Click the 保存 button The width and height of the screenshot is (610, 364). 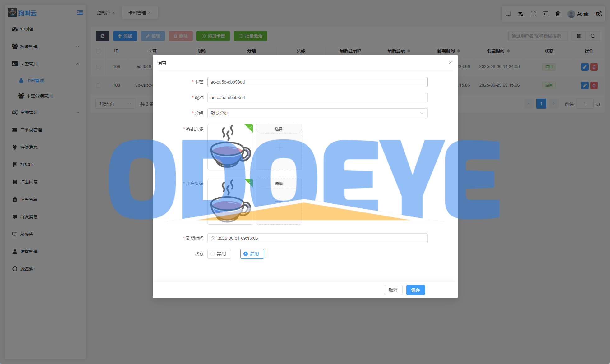pyautogui.click(x=415, y=290)
